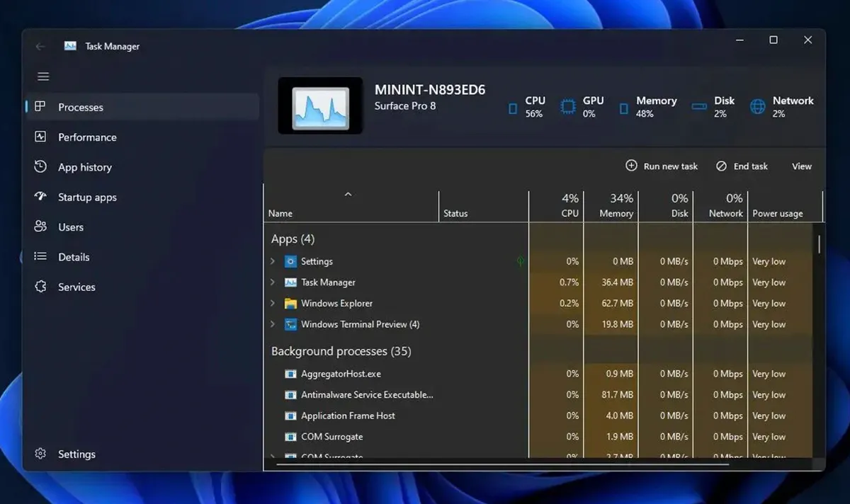Screen dimensions: 850x504
Task: Click the CPU chip icon in header
Action: (x=513, y=108)
